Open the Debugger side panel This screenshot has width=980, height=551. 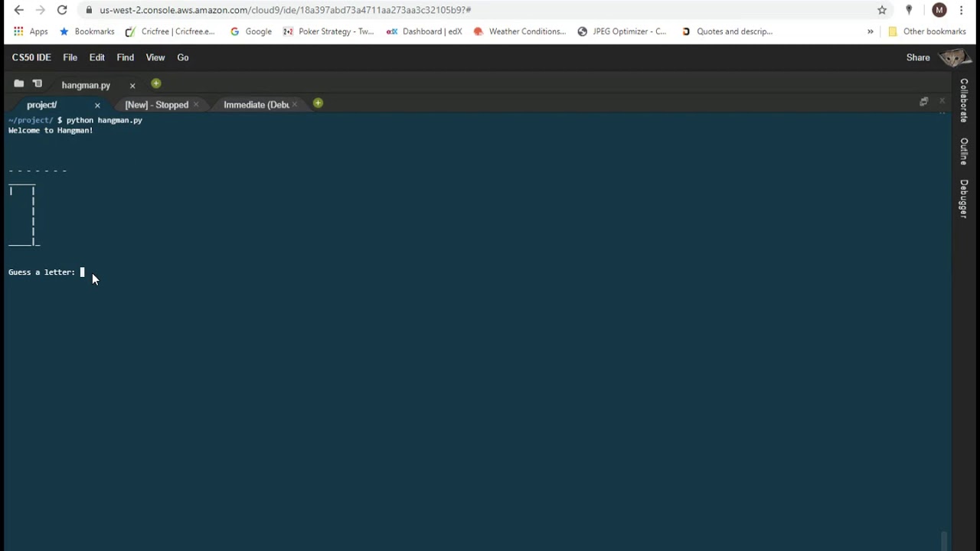pos(964,199)
